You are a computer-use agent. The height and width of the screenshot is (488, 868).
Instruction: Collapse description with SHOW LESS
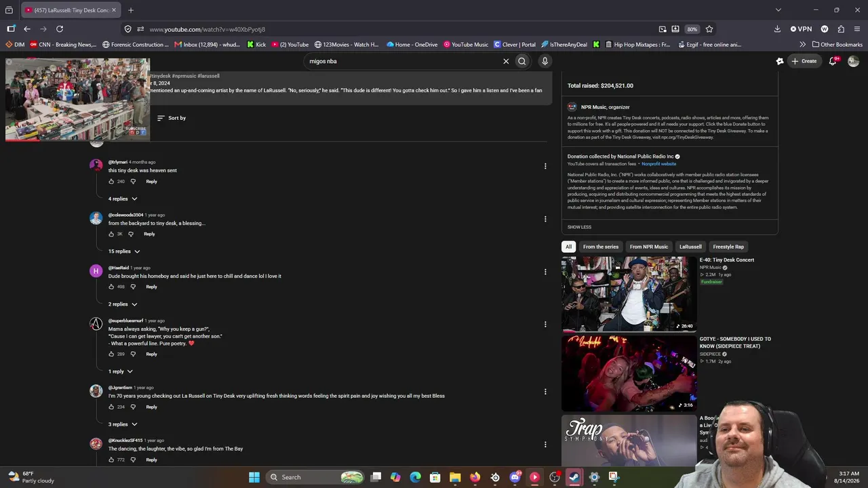579,227
